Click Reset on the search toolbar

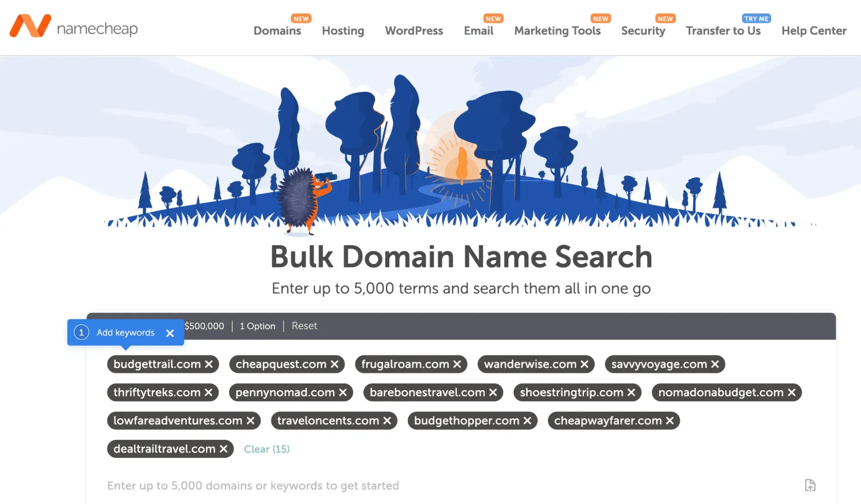304,326
